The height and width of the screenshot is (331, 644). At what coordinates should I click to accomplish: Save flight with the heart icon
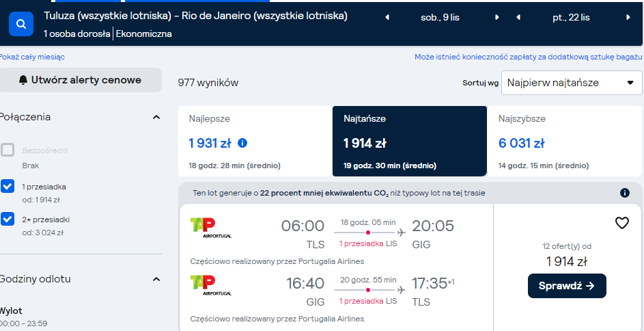point(622,223)
